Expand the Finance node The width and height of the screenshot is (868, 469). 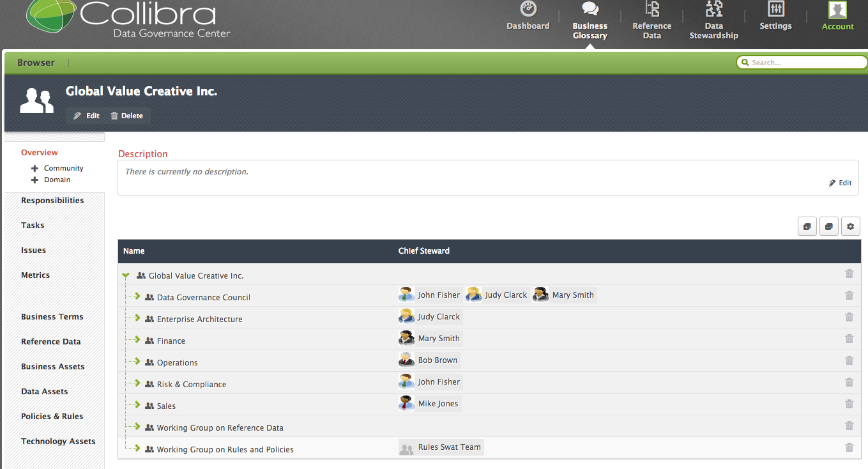137,340
